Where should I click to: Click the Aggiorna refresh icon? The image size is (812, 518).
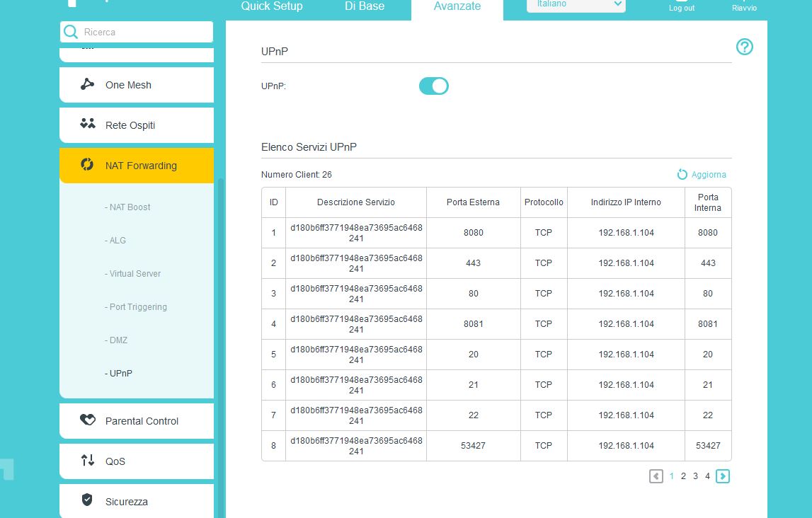click(x=682, y=175)
